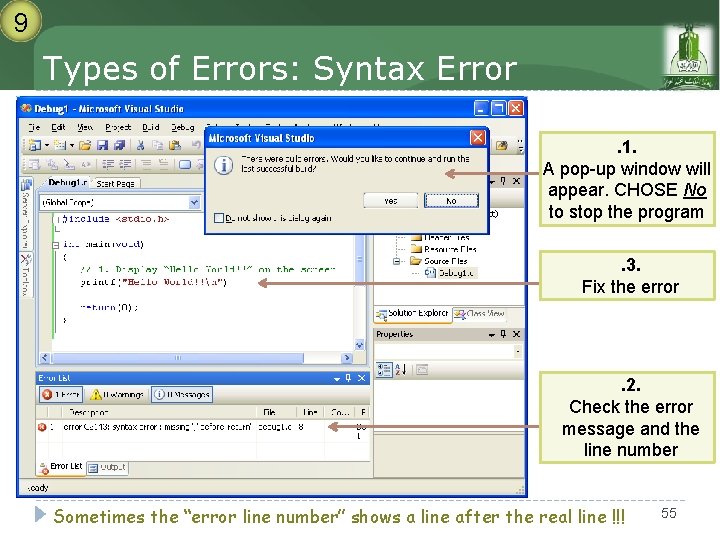Close the Error List panel
Screen dimensions: 720x540
pos(362,378)
